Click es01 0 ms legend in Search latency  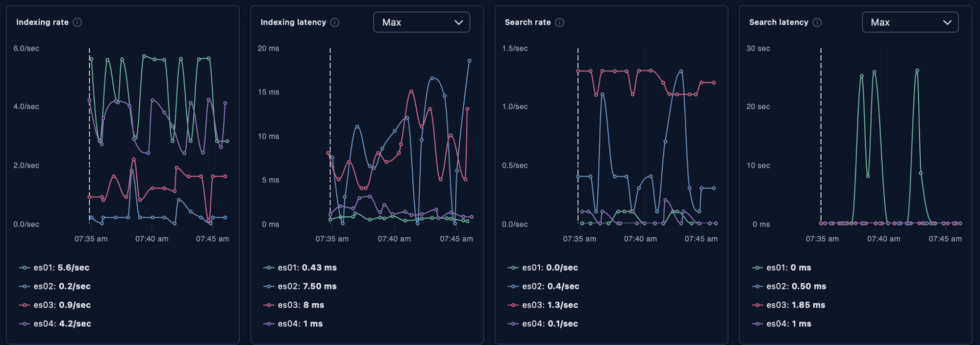[781, 268]
